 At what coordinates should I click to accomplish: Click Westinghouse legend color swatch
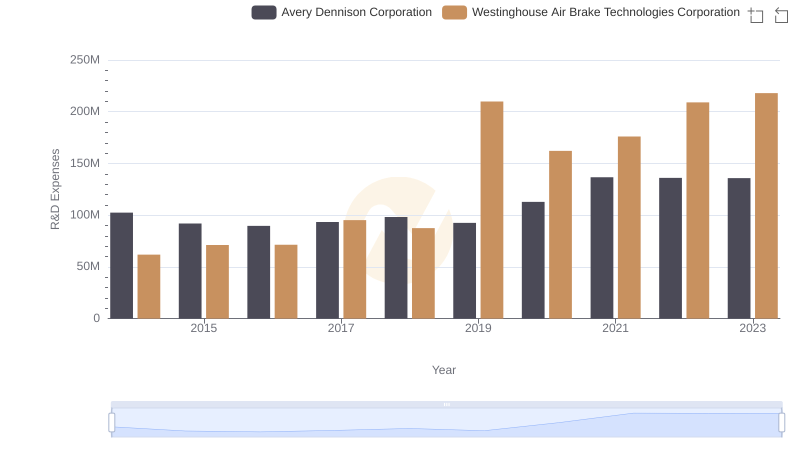(x=454, y=13)
